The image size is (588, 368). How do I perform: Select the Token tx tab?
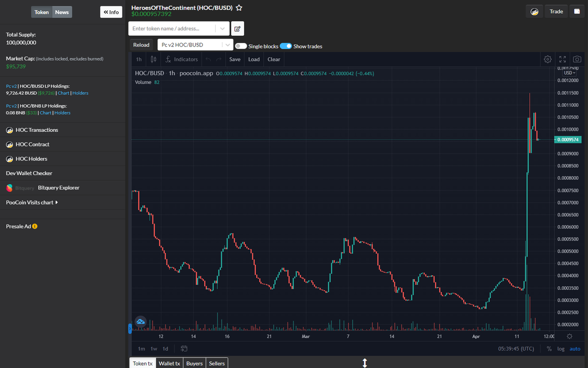click(143, 363)
